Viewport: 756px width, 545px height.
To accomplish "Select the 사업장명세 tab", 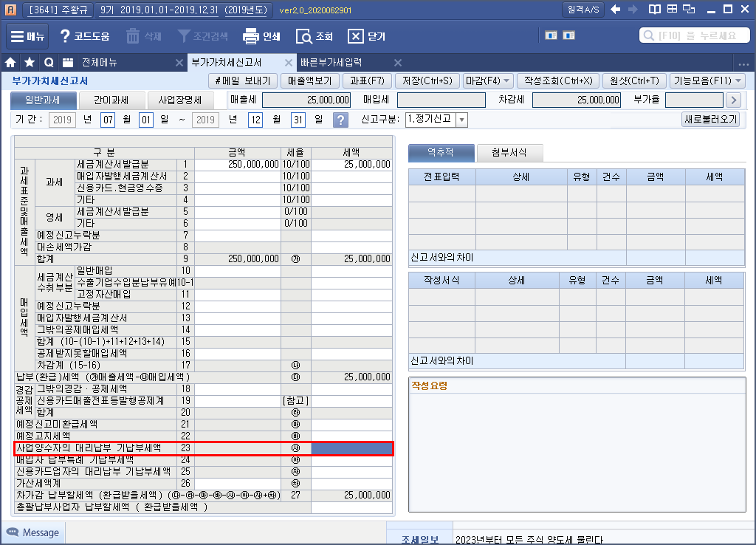I will (x=180, y=100).
